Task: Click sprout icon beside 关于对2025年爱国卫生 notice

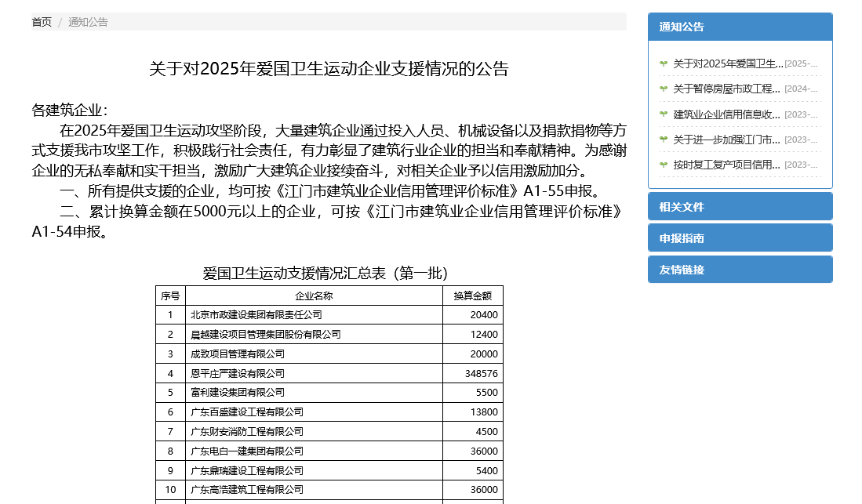Action: 664,63
